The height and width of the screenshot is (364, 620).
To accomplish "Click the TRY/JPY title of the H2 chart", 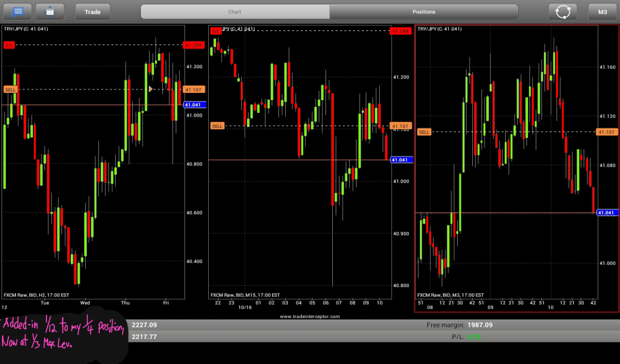I will click(x=26, y=29).
